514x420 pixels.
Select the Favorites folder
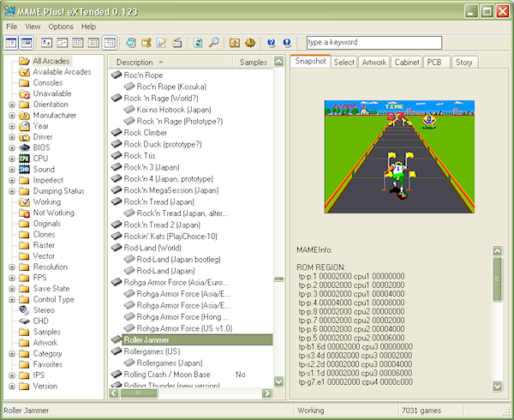[x=47, y=364]
